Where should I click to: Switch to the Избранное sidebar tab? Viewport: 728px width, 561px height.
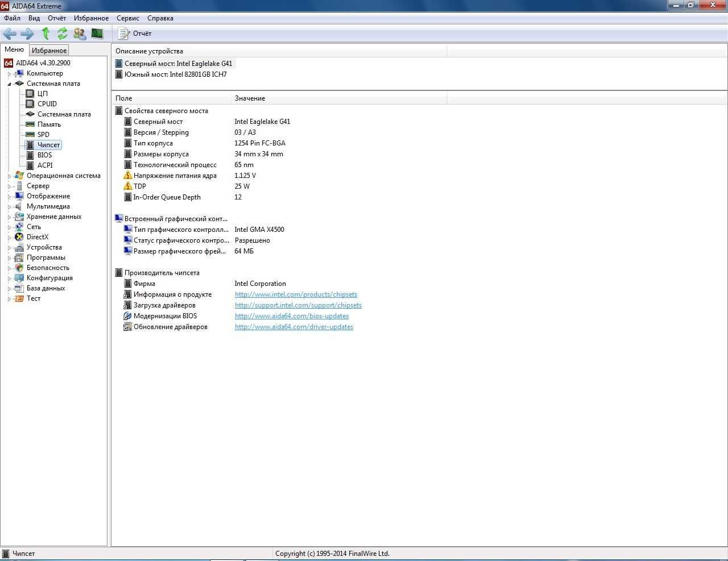pos(49,51)
